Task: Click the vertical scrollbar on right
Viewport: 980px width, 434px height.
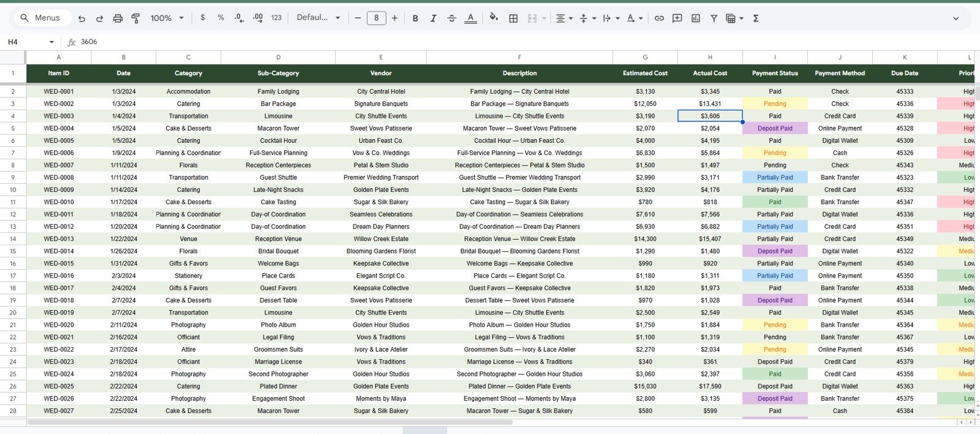Action: tap(977, 93)
